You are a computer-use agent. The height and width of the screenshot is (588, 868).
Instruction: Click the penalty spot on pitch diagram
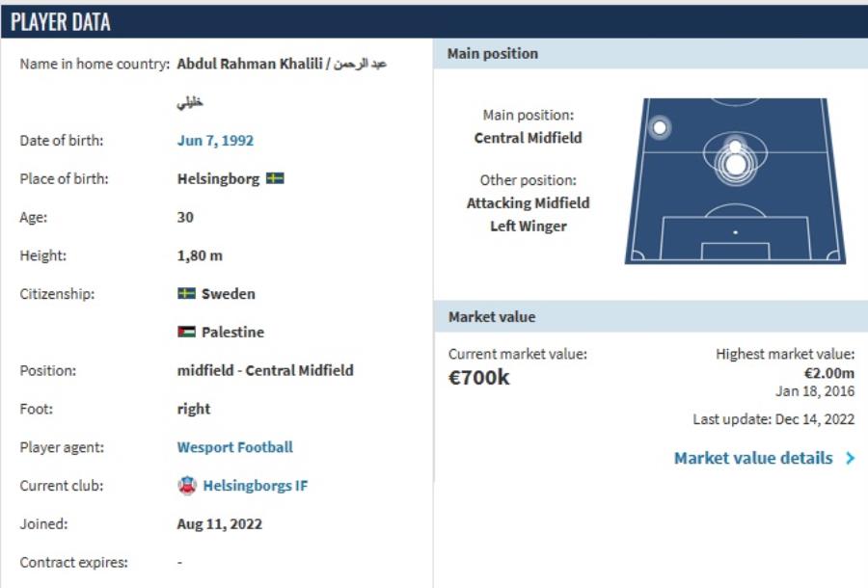click(x=735, y=232)
